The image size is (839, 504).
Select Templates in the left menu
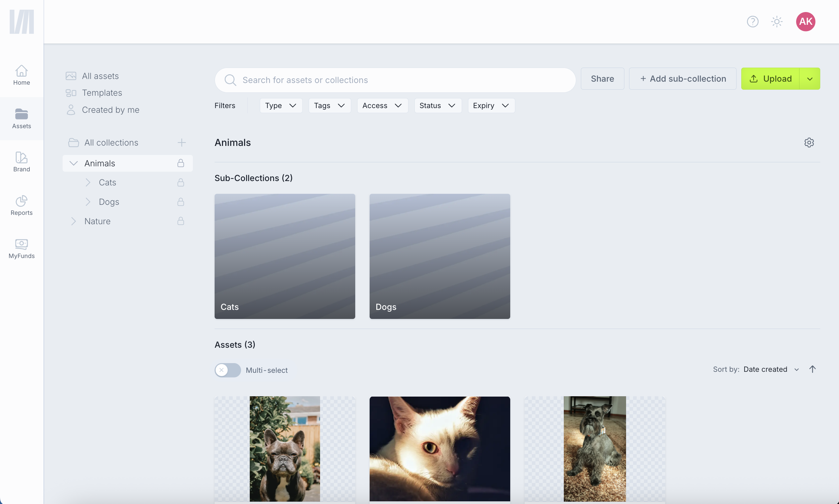[101, 93]
